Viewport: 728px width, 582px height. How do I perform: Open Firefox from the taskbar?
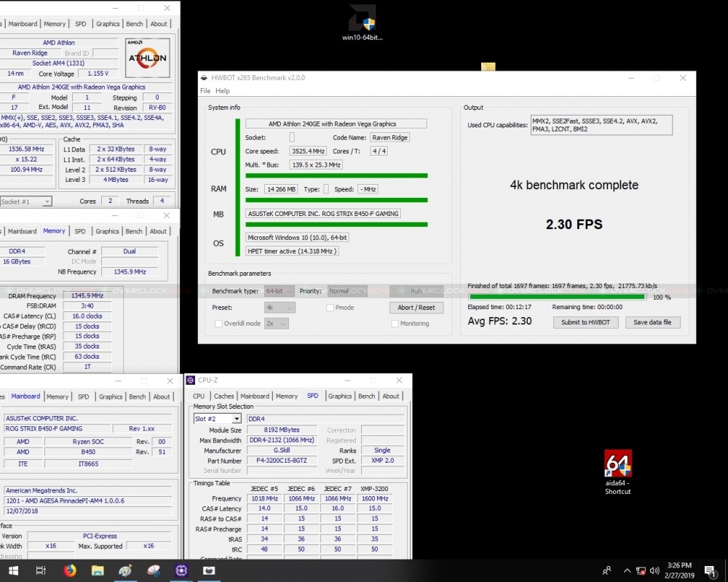69,571
